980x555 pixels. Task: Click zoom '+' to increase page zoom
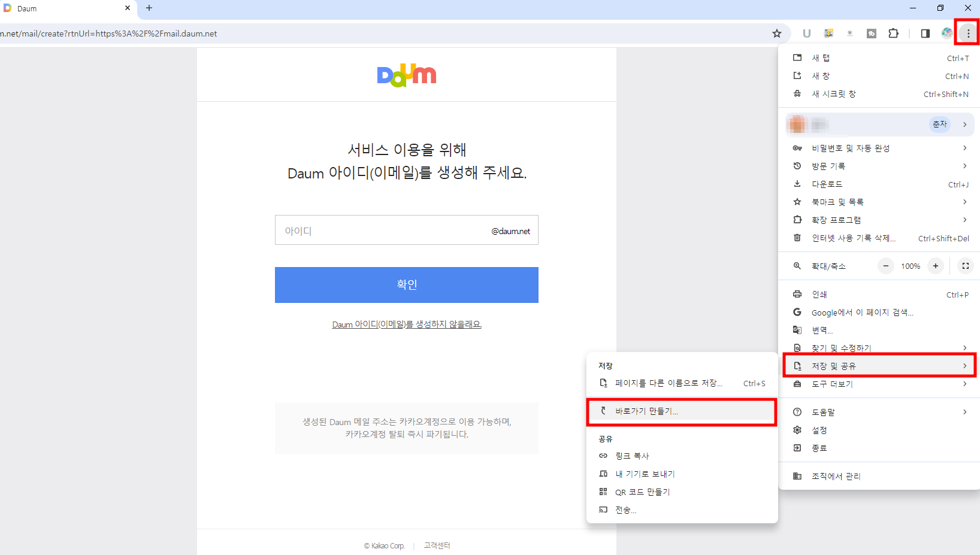click(935, 266)
